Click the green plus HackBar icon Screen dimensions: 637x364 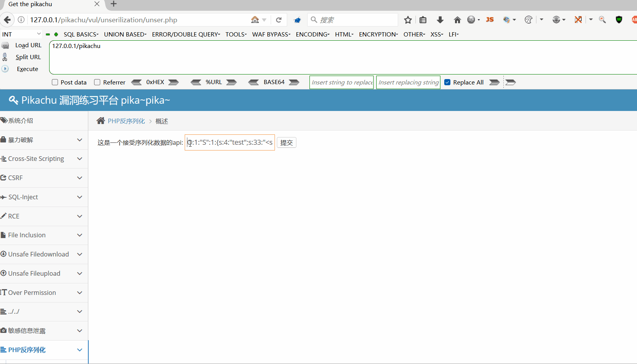click(x=56, y=34)
